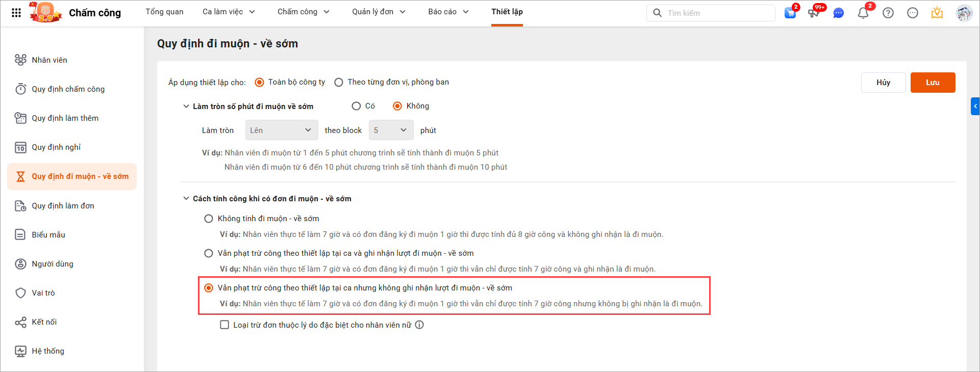Image resolution: width=980 pixels, height=372 pixels.
Task: Open the Làm tròn Lên dropdown
Action: tap(282, 130)
